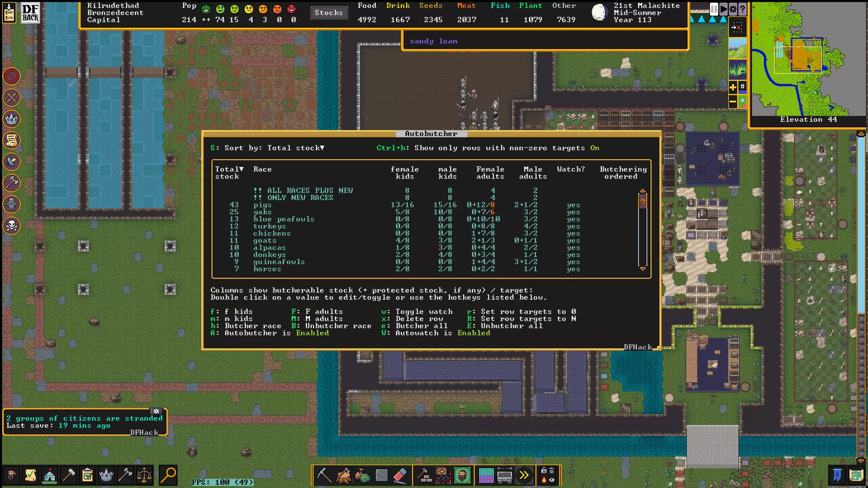Open the stockpile grid menu
This screenshot has height=488, width=868.
coord(486,475)
